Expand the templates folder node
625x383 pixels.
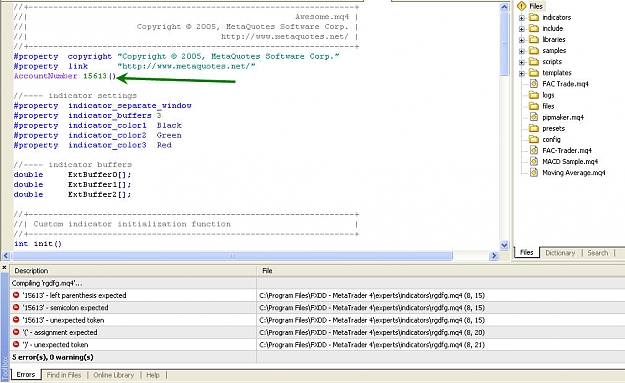coord(521,73)
